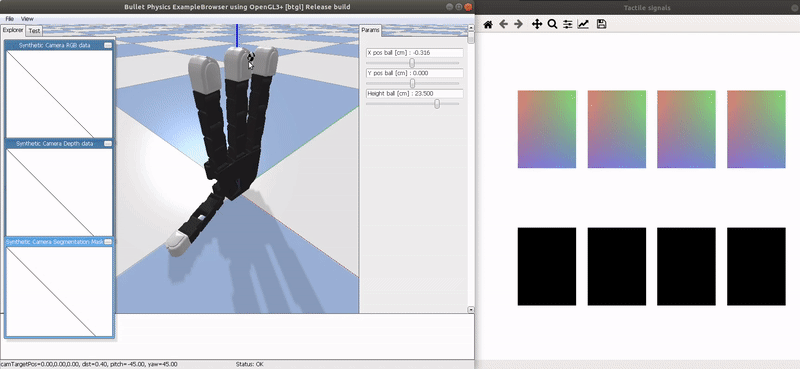
Task: Click the Home reset-view icon
Action: pyautogui.click(x=488, y=24)
